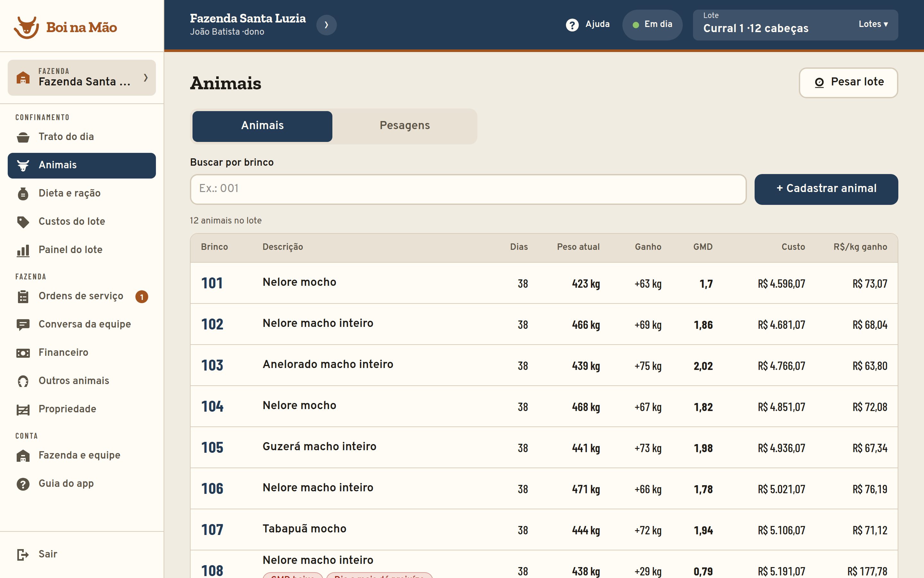Open the Lotes dropdown
This screenshot has height=578, width=924.
tap(873, 24)
